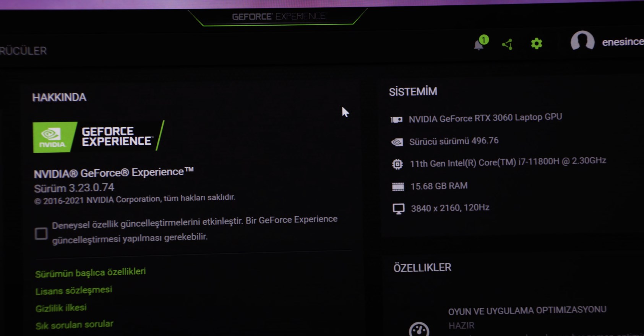This screenshot has width=644, height=336.
Task: Enable the Deneysel özellik güncelleştirmeleri checkbox
Action: (41, 233)
